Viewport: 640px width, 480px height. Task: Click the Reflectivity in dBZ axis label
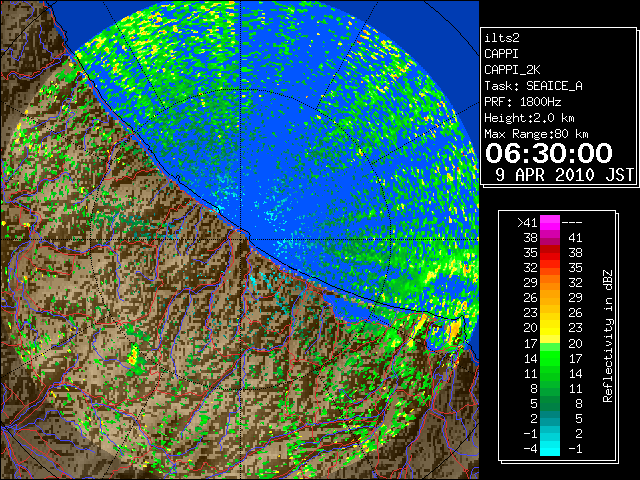pyautogui.click(x=608, y=336)
